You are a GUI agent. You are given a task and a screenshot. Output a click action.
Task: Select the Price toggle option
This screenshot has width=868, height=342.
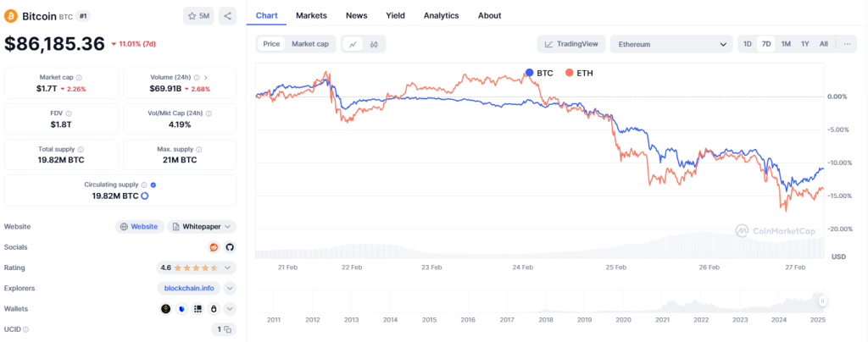coord(271,44)
